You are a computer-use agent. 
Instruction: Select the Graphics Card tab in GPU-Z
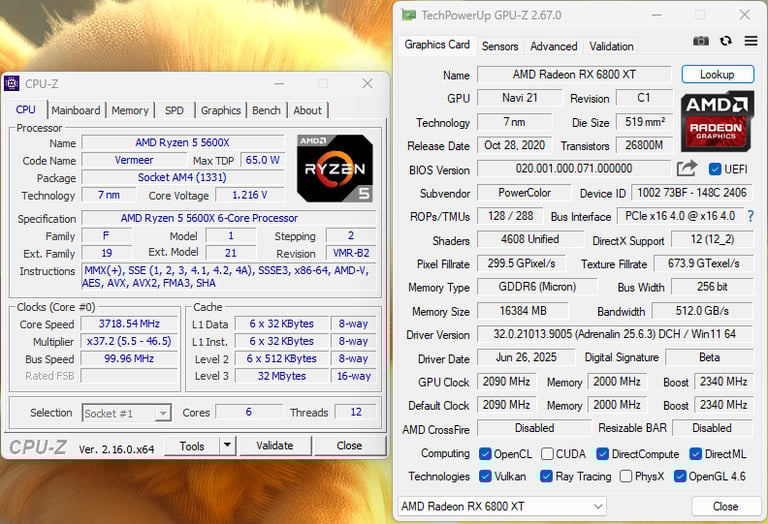[x=437, y=45]
